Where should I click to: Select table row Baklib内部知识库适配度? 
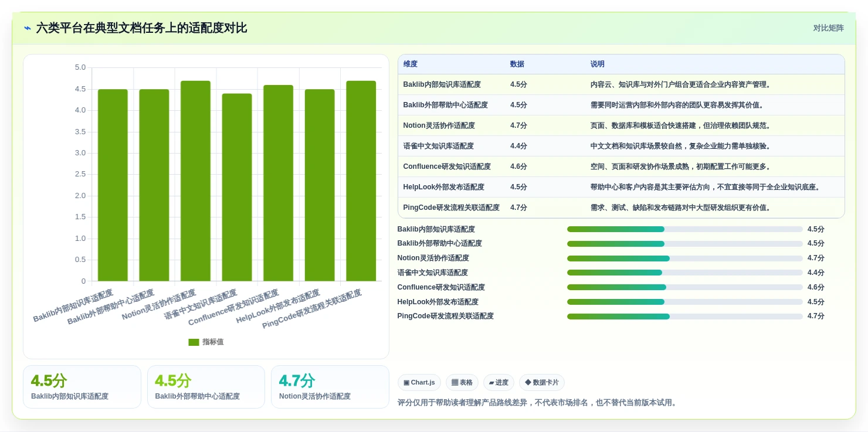[621, 84]
